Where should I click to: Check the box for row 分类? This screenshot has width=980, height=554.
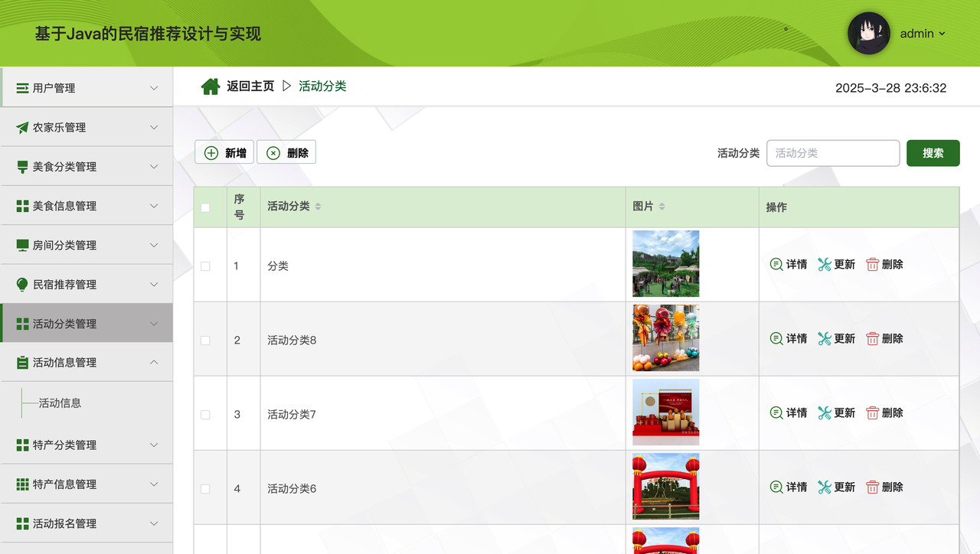tap(205, 266)
